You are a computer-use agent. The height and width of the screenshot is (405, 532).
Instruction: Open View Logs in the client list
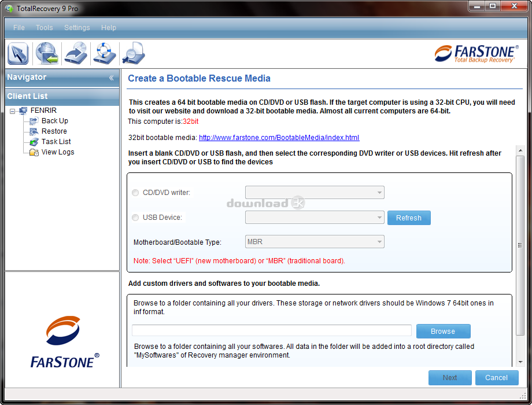[57, 152]
